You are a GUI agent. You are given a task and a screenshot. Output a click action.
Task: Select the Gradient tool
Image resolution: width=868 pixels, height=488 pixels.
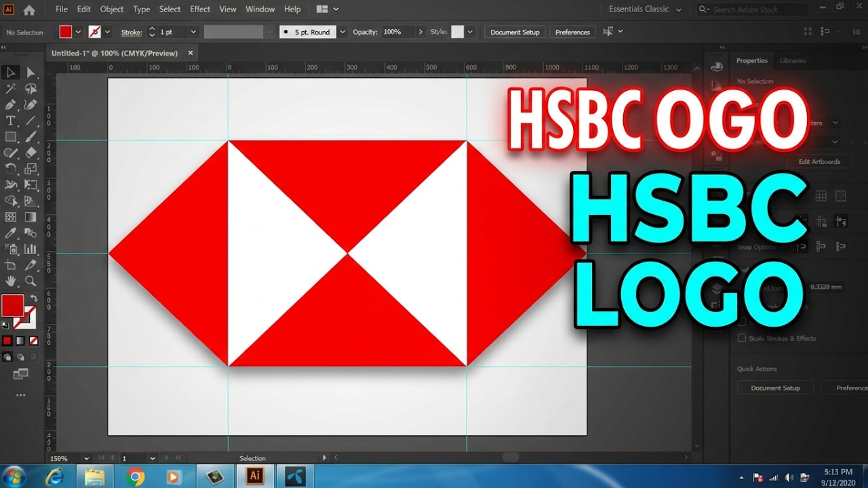coord(31,217)
